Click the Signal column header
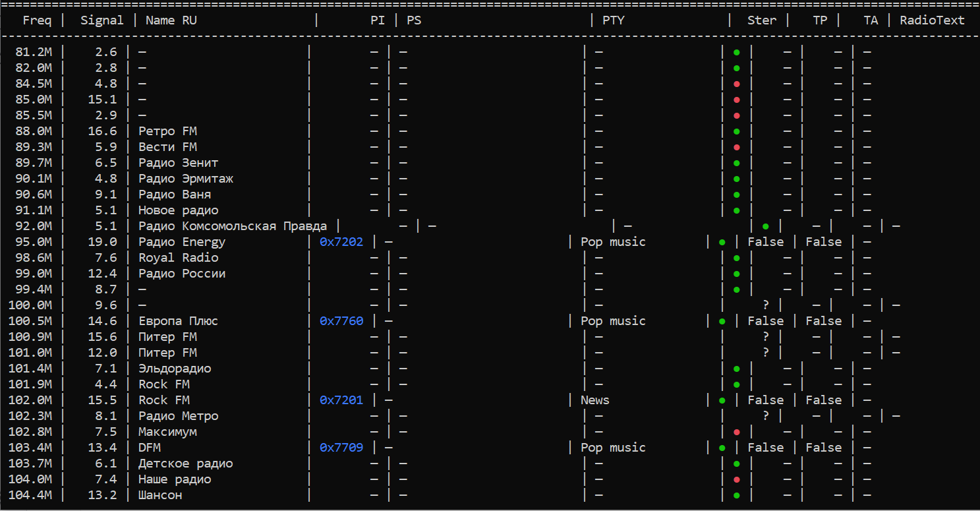 tap(102, 20)
